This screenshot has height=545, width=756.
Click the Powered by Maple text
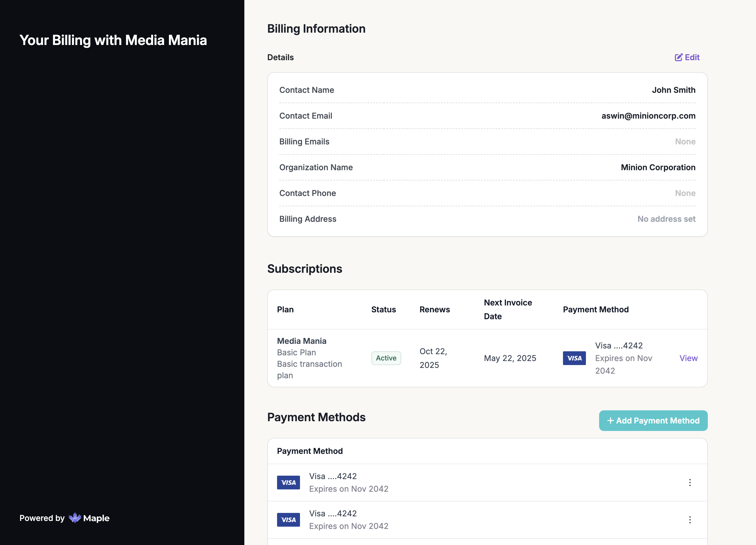[x=42, y=518]
